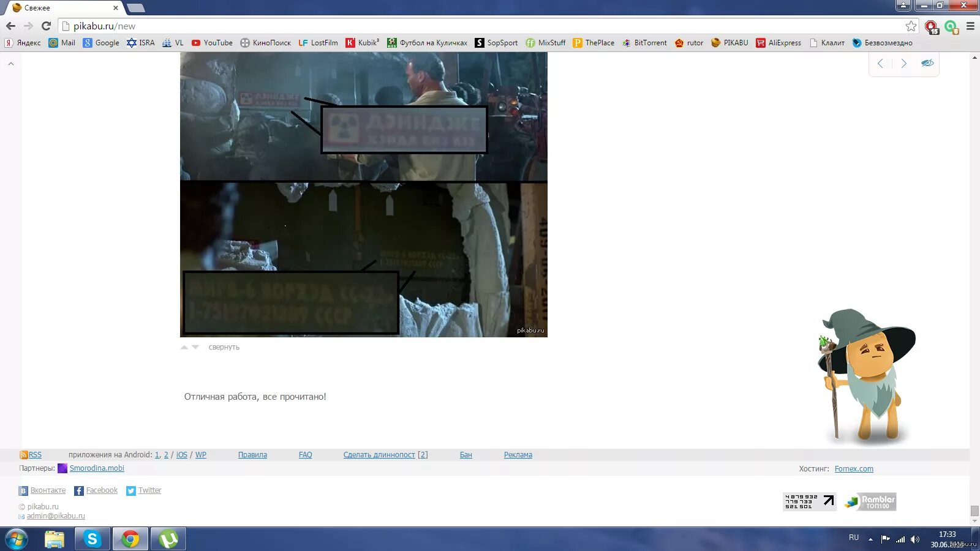Open the AliExpress bookmark
Image resolution: width=980 pixels, height=551 pixels.
tap(778, 43)
